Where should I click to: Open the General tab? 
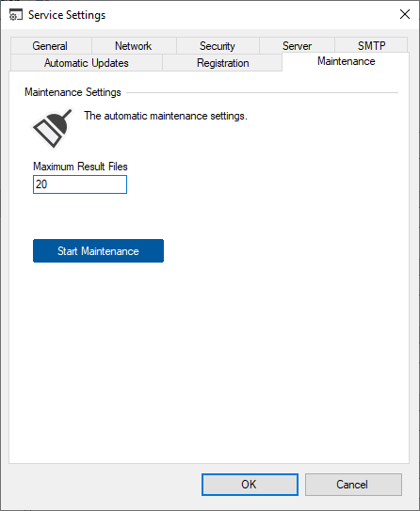(51, 45)
